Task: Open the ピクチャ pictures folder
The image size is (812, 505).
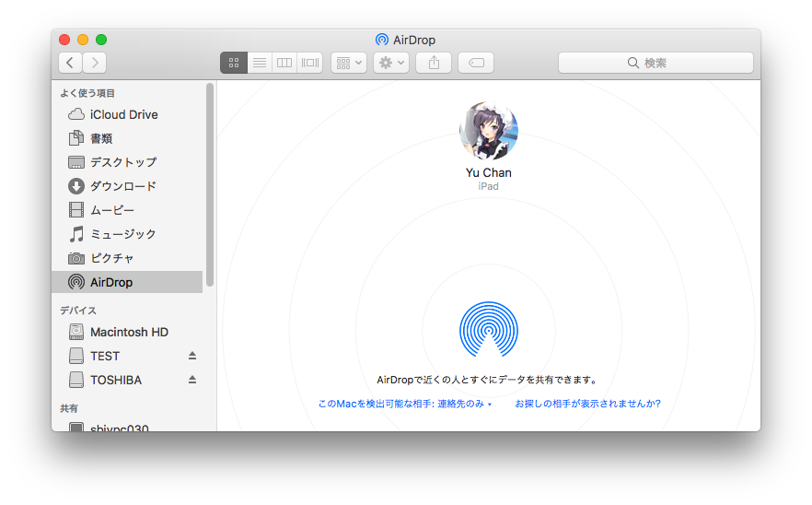Action: [x=127, y=258]
